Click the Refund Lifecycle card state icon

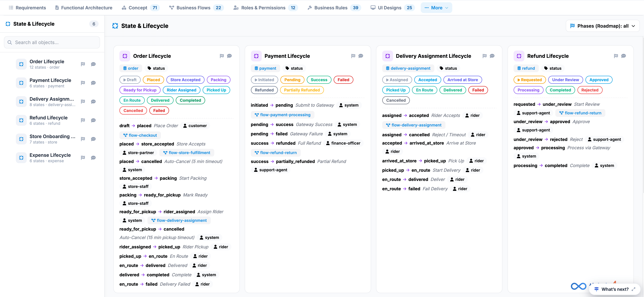(519, 56)
